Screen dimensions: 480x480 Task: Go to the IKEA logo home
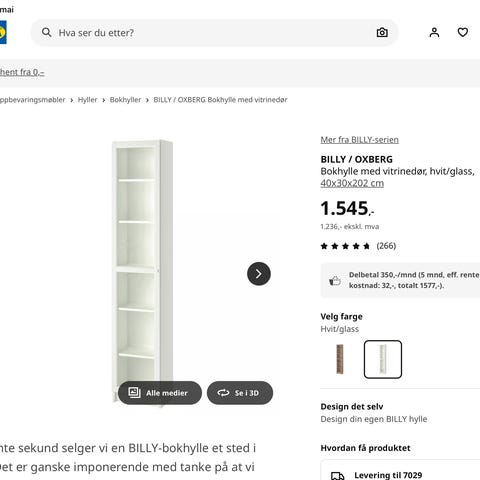pyautogui.click(x=3, y=32)
